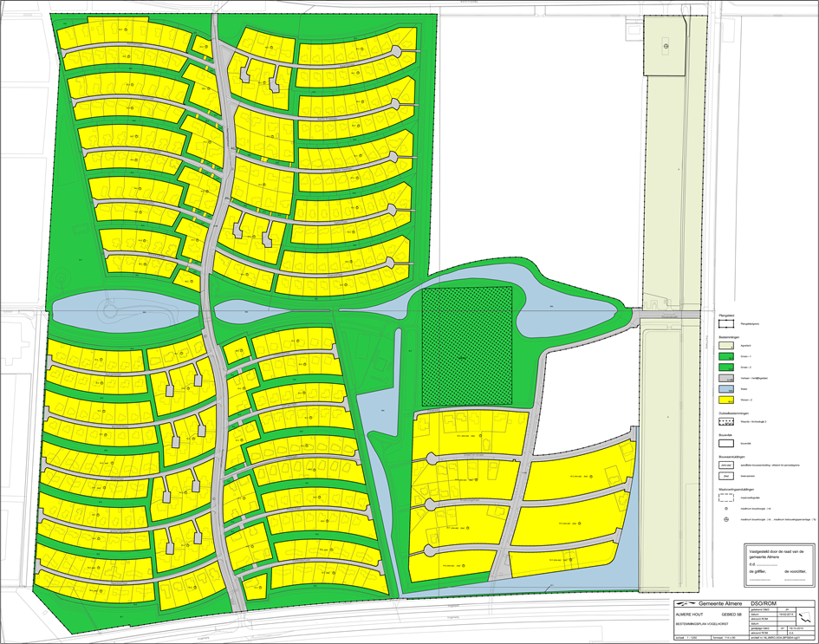Select the blue Water legend swatch
This screenshot has width=819, height=644.
pos(726,389)
